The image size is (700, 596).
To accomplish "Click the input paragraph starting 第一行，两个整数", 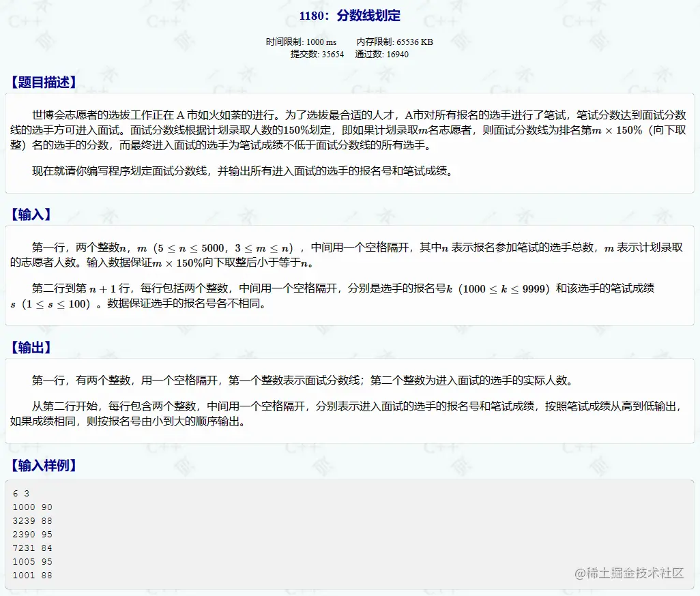I will pos(347,255).
